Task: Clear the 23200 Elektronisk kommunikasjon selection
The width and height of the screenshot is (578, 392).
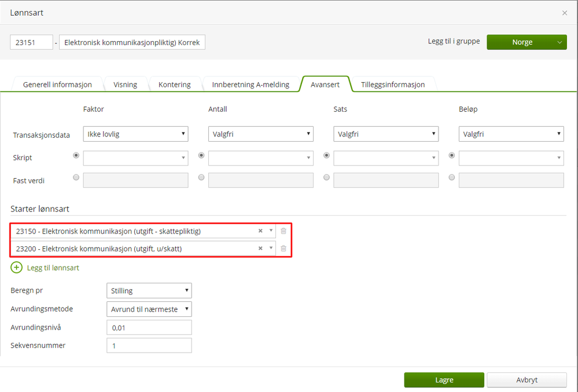Action: coord(260,249)
